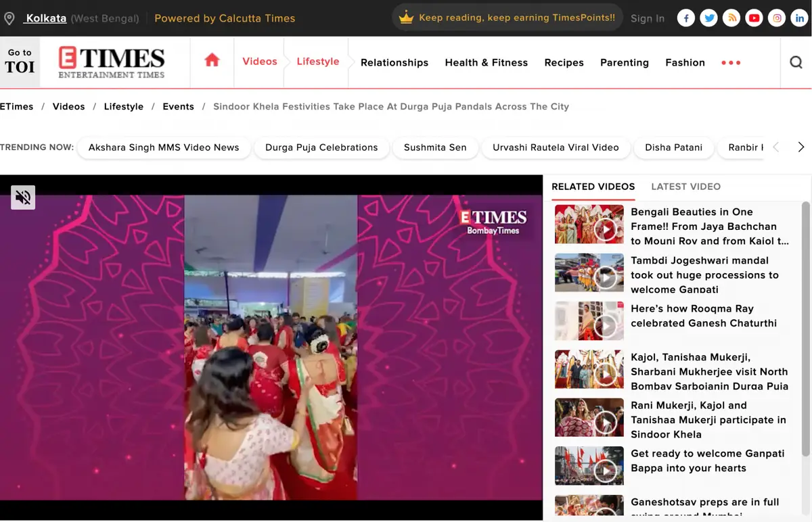Screen dimensions: 812x522
Task: Switch to the Latest Video tab
Action: [x=685, y=187]
